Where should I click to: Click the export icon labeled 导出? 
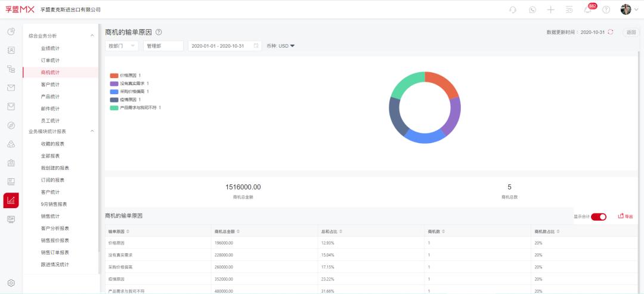pyautogui.click(x=626, y=216)
